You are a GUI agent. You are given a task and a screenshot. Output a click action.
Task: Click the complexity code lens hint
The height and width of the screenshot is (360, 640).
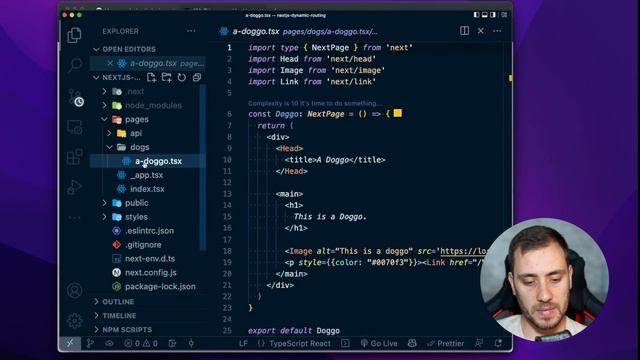tap(315, 103)
